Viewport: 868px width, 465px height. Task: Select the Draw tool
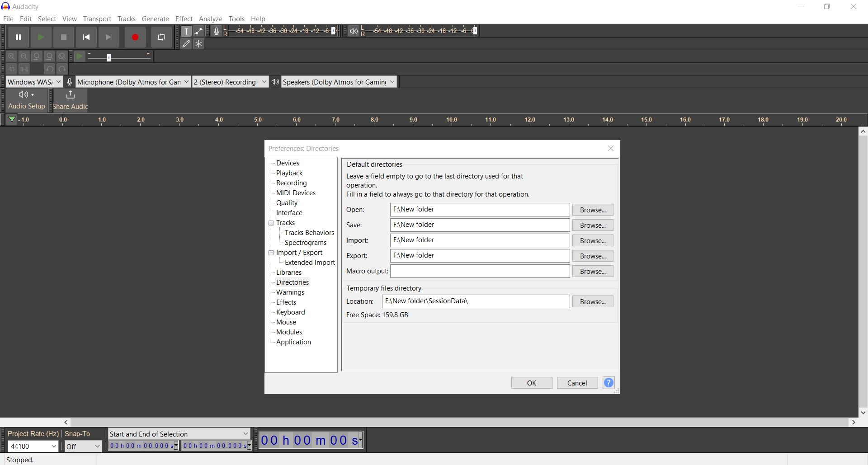(187, 44)
